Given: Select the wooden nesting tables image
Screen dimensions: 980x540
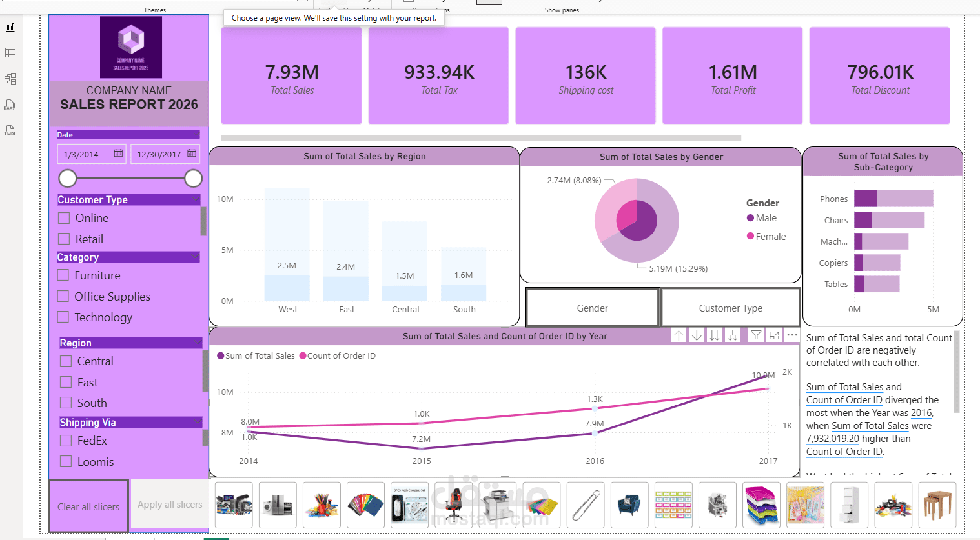Looking at the screenshot, I should point(937,505).
